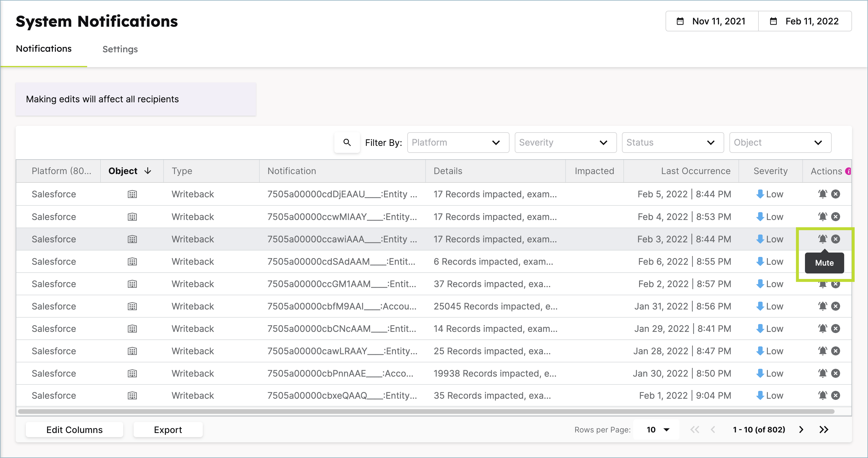The width and height of the screenshot is (868, 458).
Task: Go to the next page arrow
Action: coord(801,430)
